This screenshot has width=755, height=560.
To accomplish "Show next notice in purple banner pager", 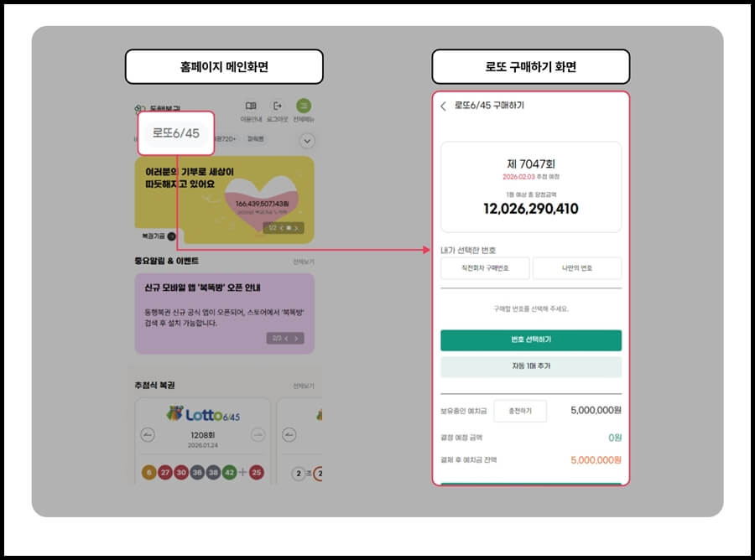I will tap(296, 339).
